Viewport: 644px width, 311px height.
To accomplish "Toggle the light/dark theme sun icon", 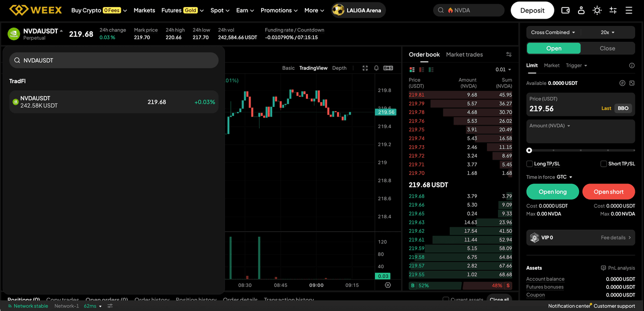I will [x=597, y=10].
